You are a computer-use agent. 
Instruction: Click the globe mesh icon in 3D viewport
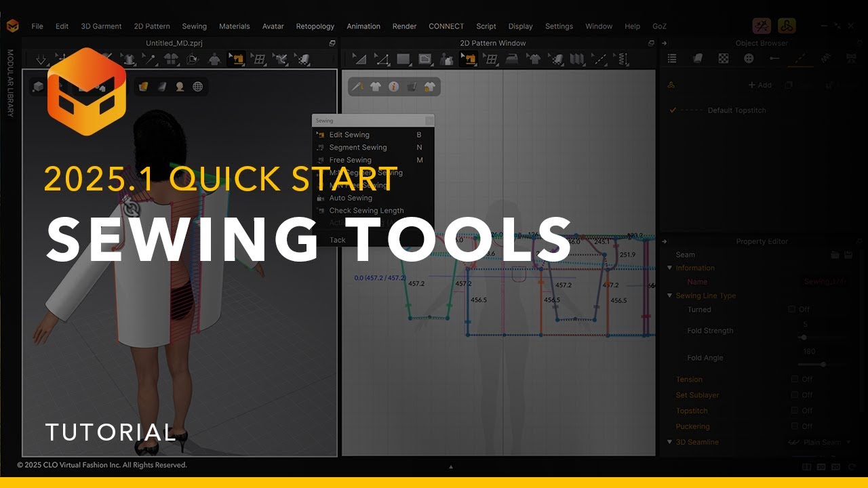[198, 86]
